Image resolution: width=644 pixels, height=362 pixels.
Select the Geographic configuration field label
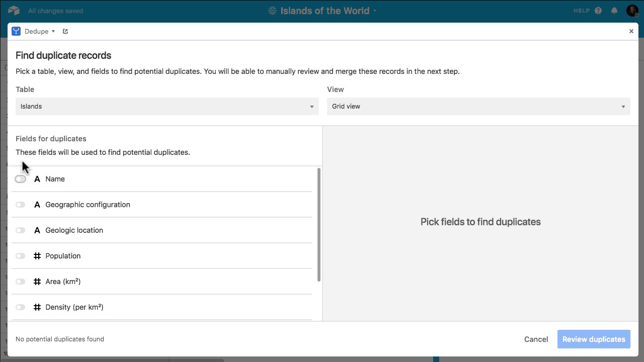click(88, 205)
